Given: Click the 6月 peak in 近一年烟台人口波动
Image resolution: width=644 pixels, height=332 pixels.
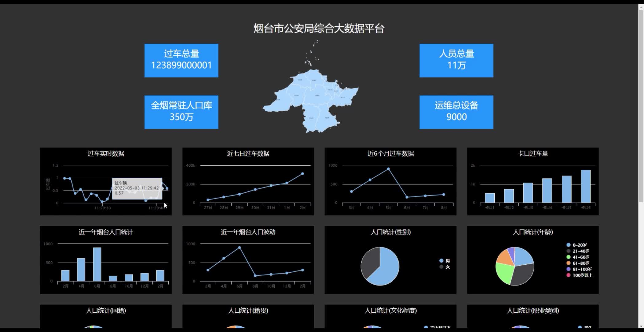Looking at the screenshot, I should click(239, 247).
